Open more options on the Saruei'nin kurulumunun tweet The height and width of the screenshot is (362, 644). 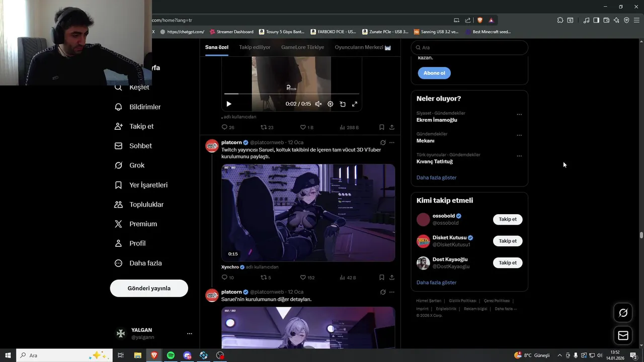tap(392, 292)
